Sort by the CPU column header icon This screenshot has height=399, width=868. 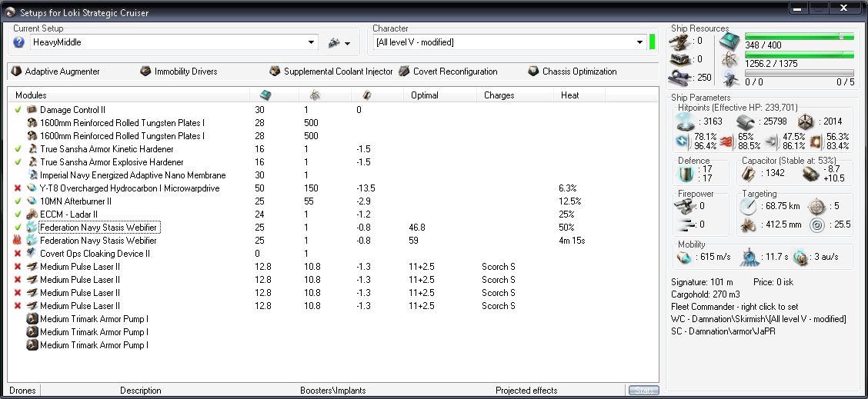[265, 95]
